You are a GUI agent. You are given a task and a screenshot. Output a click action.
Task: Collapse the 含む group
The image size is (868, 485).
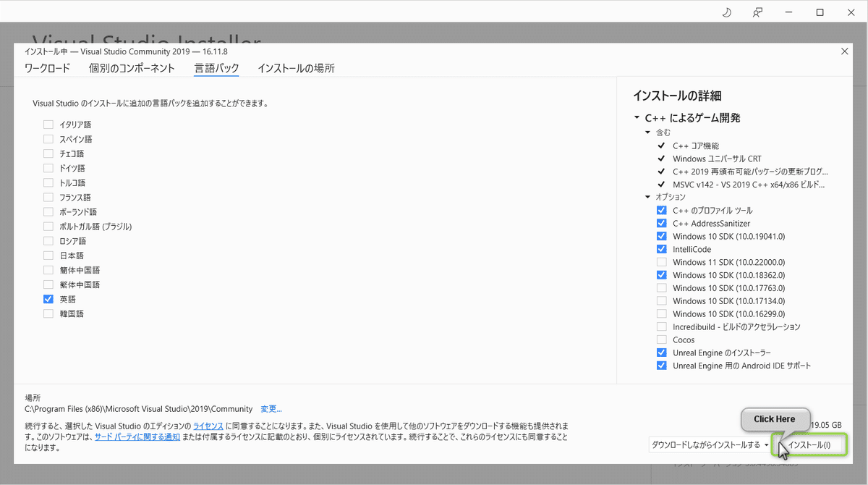pos(648,132)
